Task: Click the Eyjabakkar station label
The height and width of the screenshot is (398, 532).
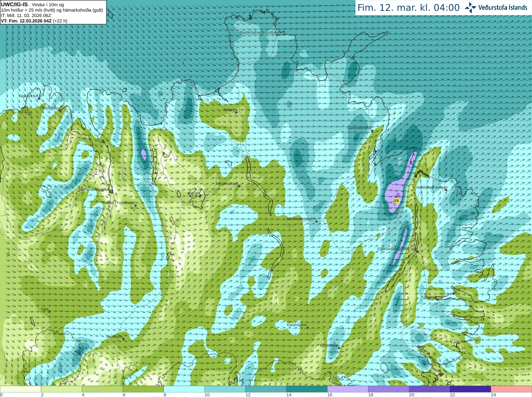Action: (329, 345)
